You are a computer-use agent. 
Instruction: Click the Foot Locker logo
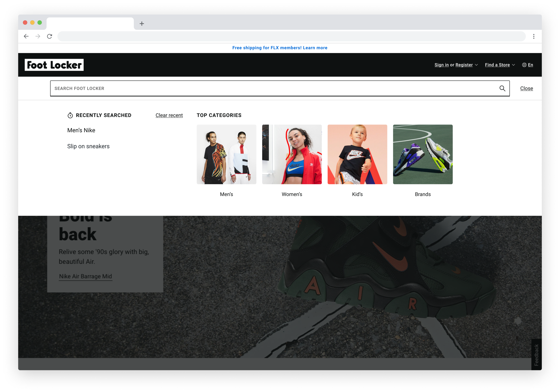pos(54,65)
